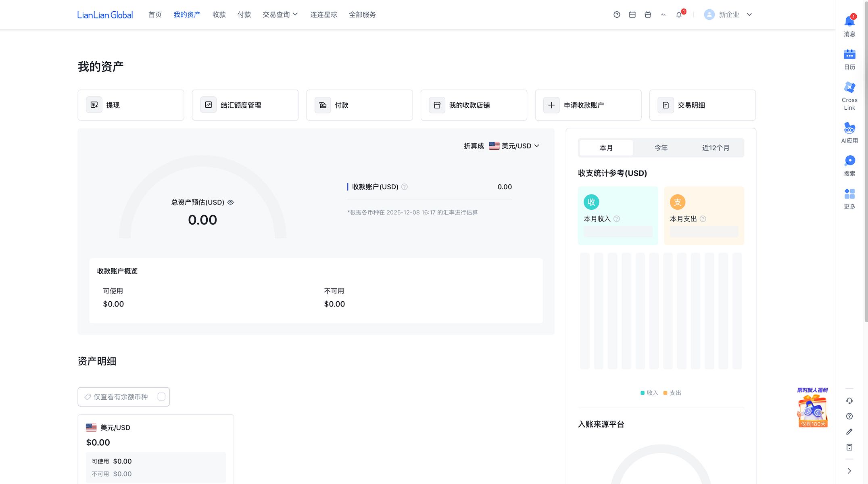The height and width of the screenshot is (484, 868).
Task: Switch statistics to 今年
Action: tap(661, 148)
